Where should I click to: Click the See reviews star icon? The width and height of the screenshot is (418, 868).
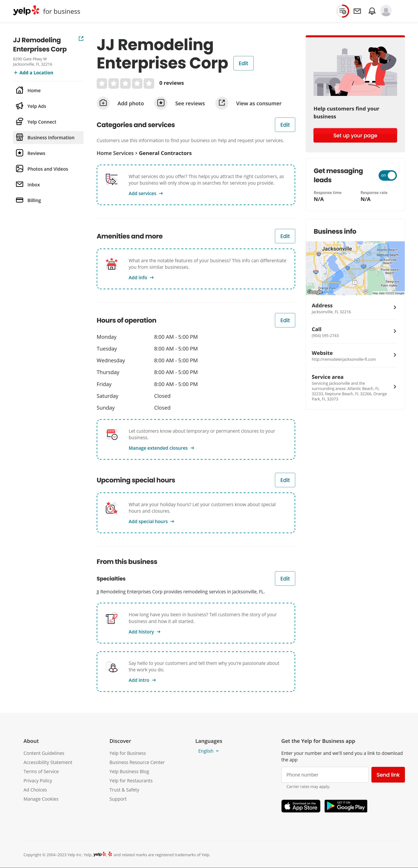pyautogui.click(x=161, y=103)
